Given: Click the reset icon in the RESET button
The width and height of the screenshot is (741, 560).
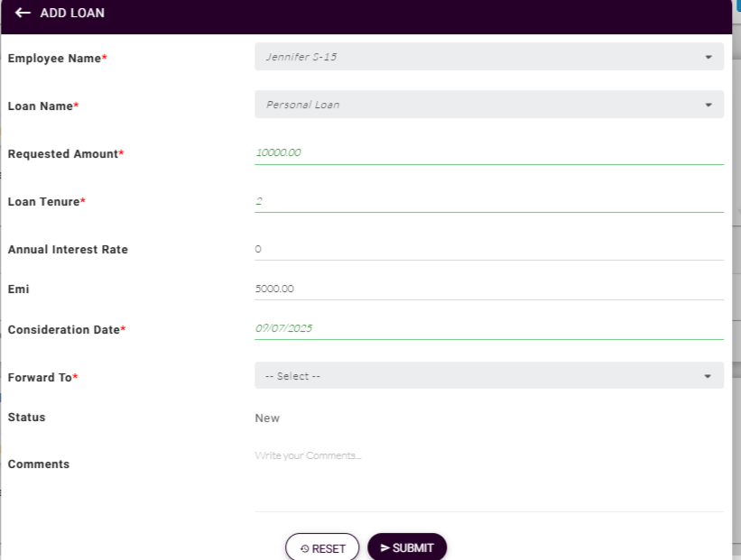Looking at the screenshot, I should point(304,548).
